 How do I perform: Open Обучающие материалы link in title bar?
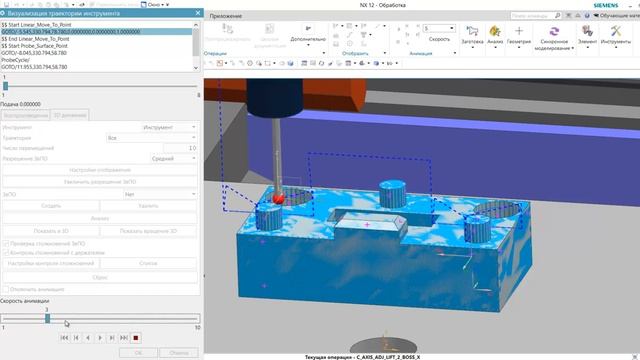pyautogui.click(x=616, y=16)
